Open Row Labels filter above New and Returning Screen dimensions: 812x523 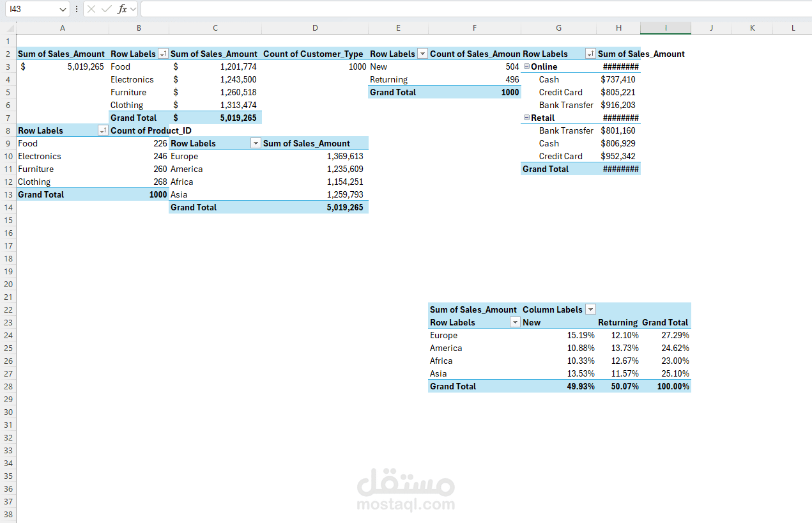[x=422, y=54]
